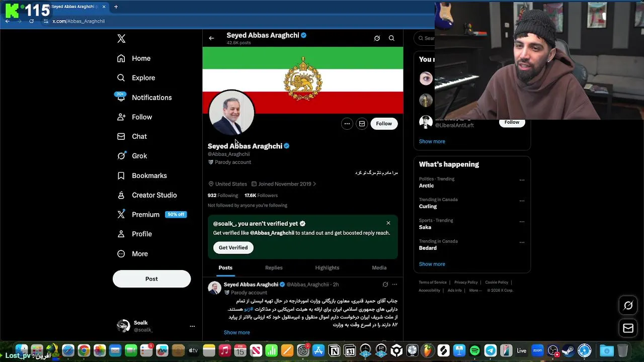Open Spotify from the Dock

474,350
